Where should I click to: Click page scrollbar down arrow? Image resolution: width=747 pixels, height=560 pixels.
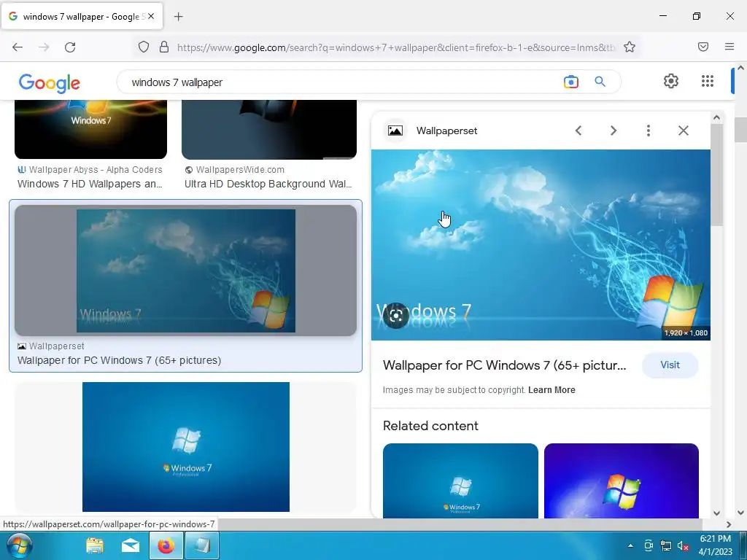[x=740, y=513]
